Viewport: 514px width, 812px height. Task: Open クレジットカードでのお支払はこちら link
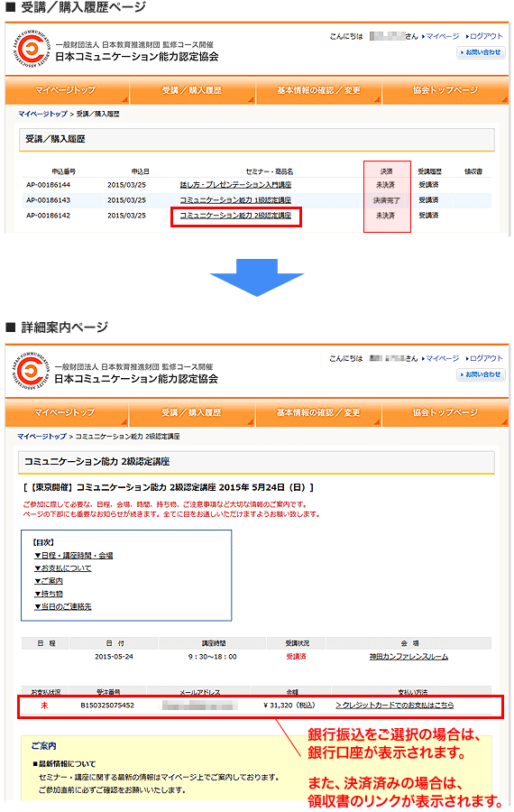pyautogui.click(x=394, y=706)
